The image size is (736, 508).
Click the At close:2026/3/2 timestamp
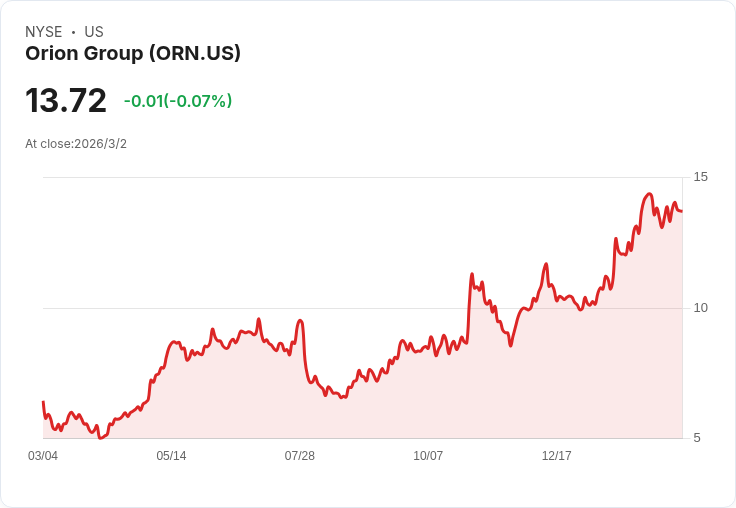76,144
